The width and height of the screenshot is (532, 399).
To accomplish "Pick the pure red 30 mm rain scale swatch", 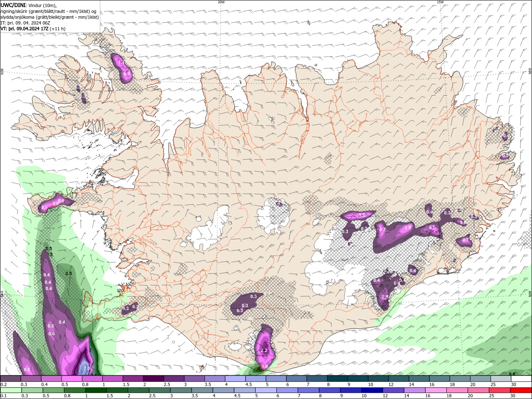I will click(x=521, y=390).
